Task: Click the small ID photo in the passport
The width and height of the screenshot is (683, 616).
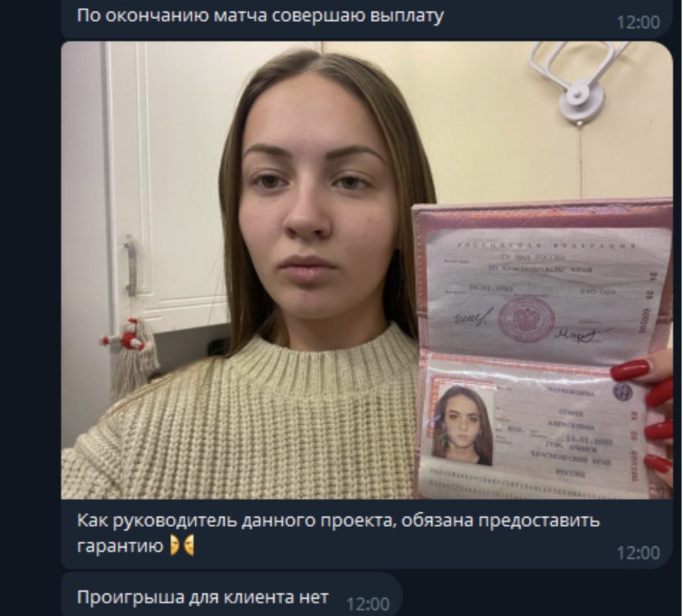Action: click(x=462, y=425)
